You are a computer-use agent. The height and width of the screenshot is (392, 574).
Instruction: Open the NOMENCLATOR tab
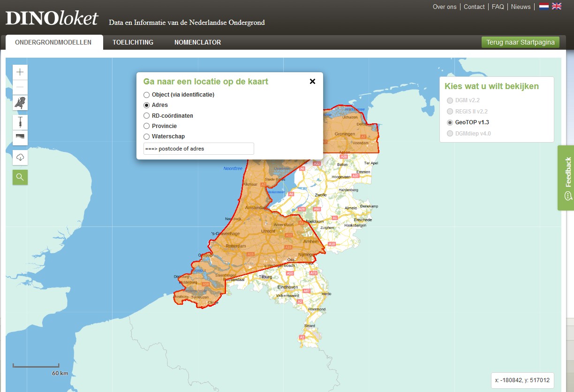[x=197, y=42]
